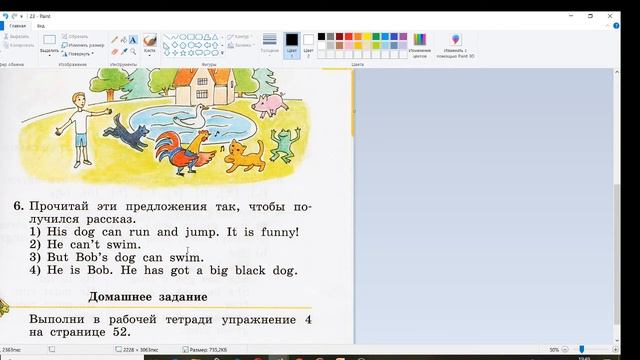Image resolution: width=640 pixels, height=360 pixels.
Task: Pick the green color swatch
Action: 376,37
